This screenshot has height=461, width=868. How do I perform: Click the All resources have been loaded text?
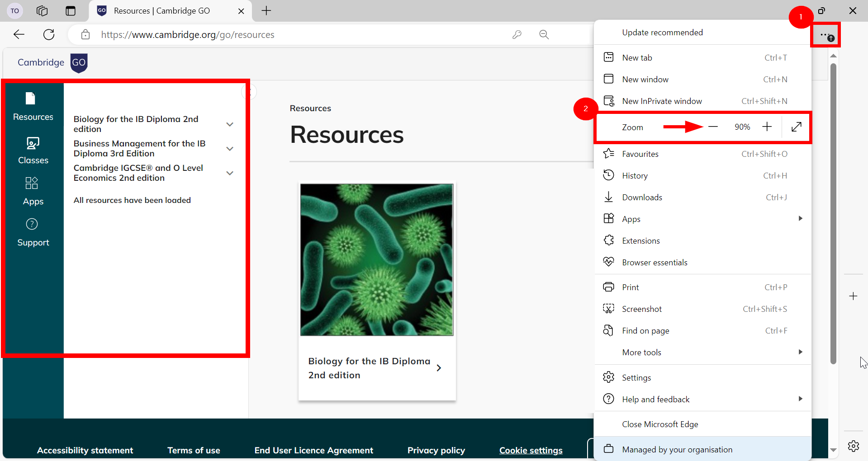coord(132,200)
